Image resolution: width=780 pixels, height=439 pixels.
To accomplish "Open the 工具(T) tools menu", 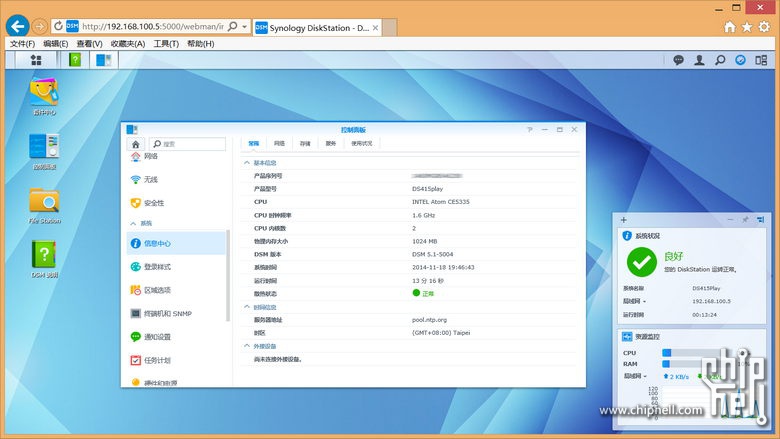I will tap(166, 44).
